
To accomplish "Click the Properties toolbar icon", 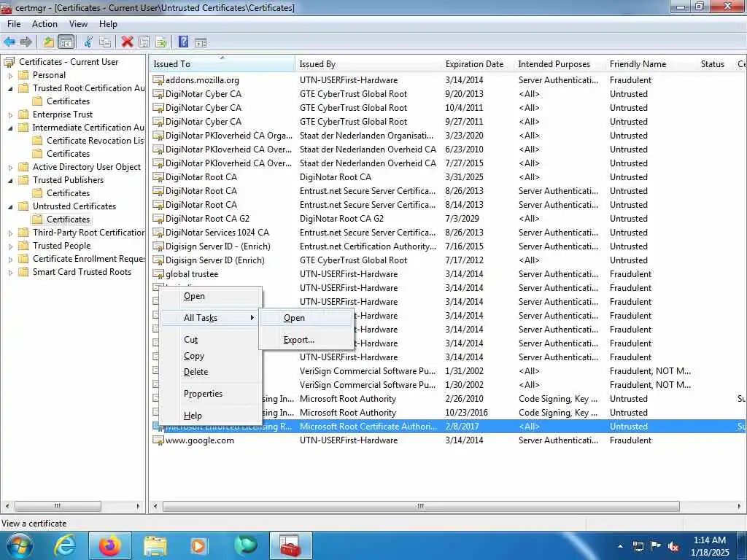I will pos(144,42).
